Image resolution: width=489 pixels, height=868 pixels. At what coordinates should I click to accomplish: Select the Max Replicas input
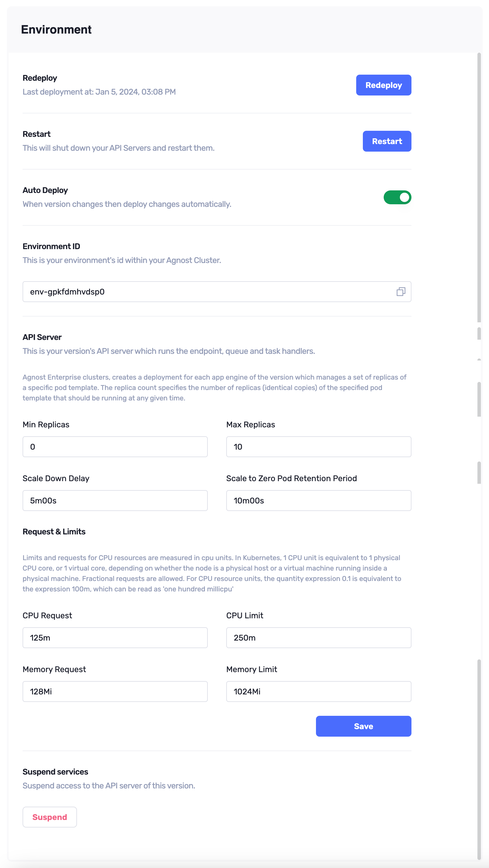click(318, 447)
